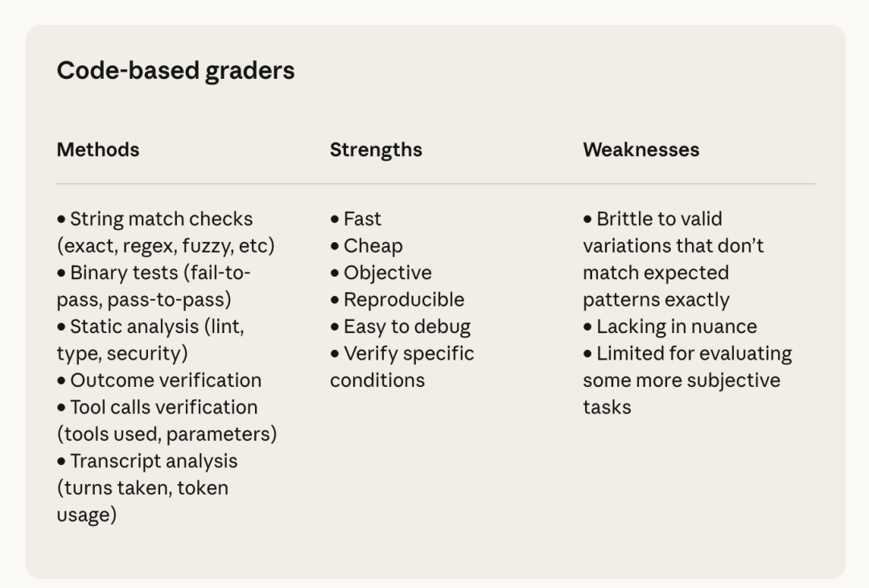Select the "Objective" strength item
The height and width of the screenshot is (588, 869).
(387, 273)
